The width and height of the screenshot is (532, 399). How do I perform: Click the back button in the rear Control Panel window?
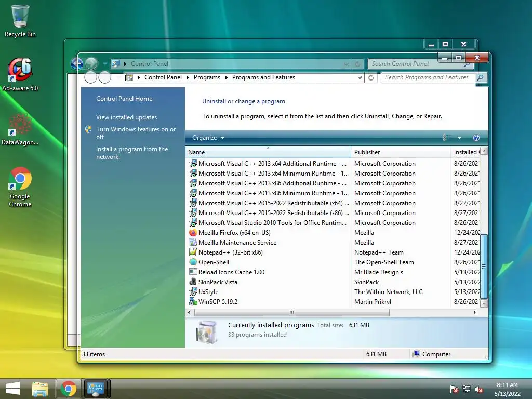pos(77,63)
